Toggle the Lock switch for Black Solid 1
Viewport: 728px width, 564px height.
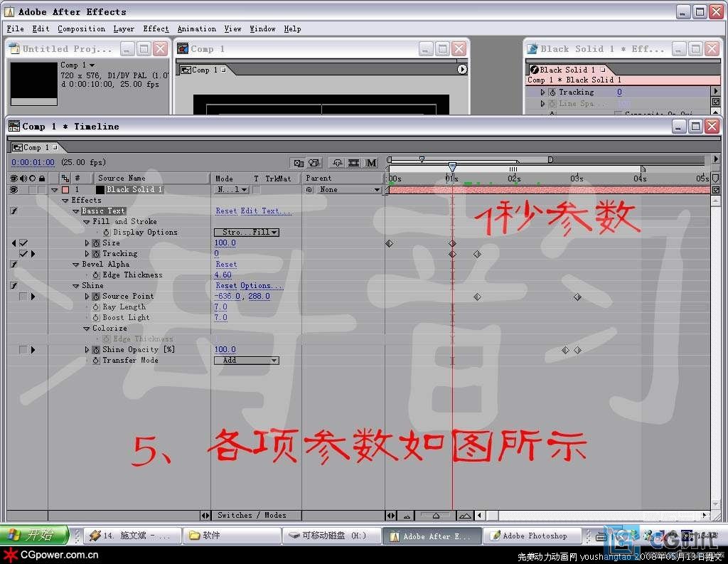(42, 190)
